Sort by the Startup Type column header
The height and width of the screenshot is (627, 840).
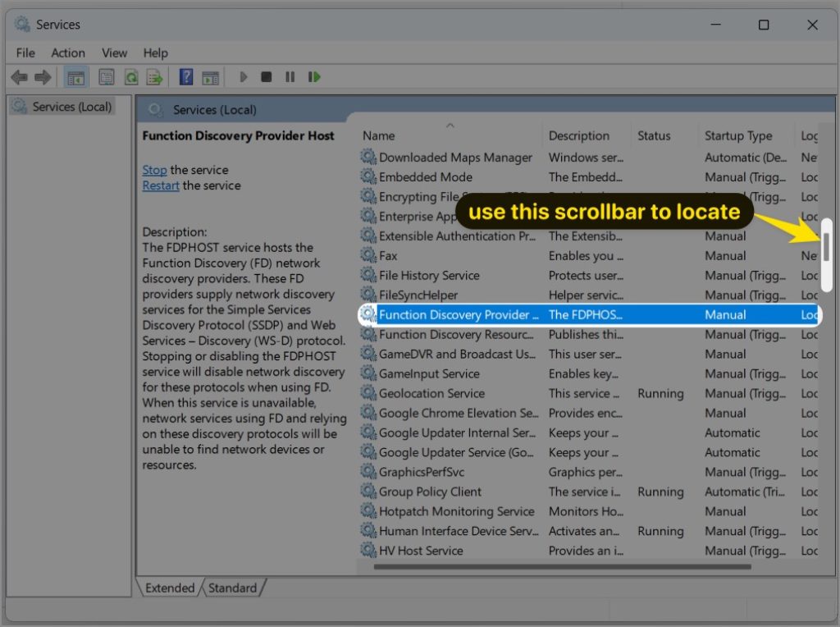click(x=746, y=135)
